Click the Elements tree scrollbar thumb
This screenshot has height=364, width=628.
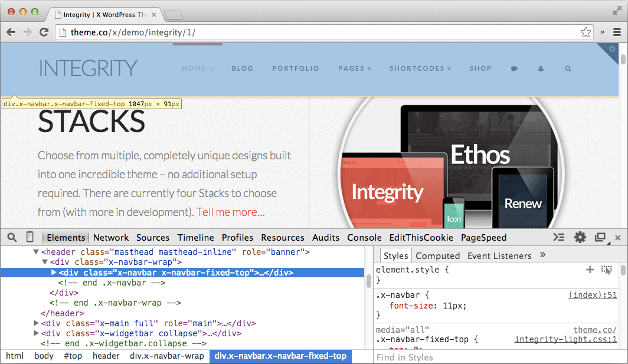click(x=368, y=281)
